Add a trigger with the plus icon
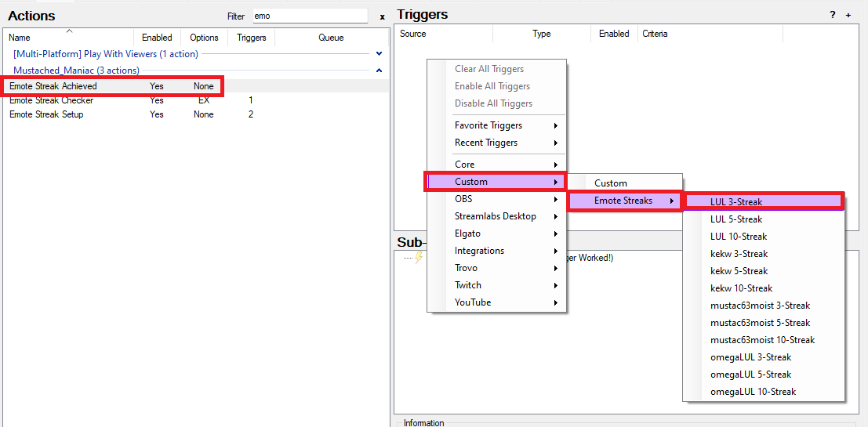 tap(848, 15)
